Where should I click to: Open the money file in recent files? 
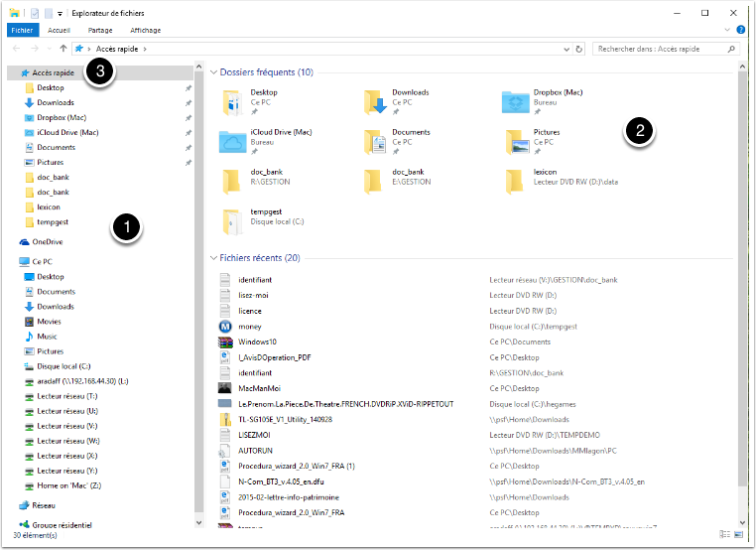coord(225,326)
